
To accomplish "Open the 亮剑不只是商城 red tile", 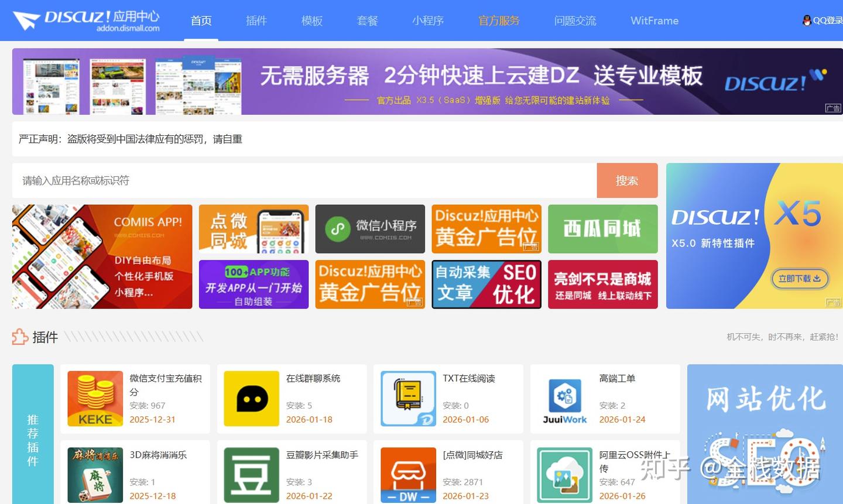I will 603,284.
